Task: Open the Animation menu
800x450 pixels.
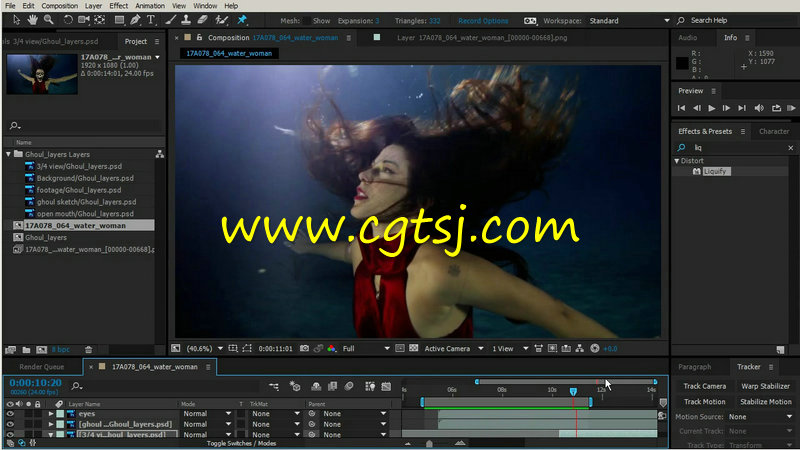Action: click(x=149, y=6)
